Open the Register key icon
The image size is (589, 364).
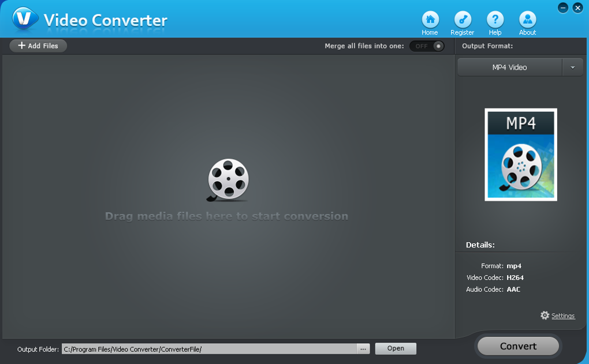pos(463,19)
